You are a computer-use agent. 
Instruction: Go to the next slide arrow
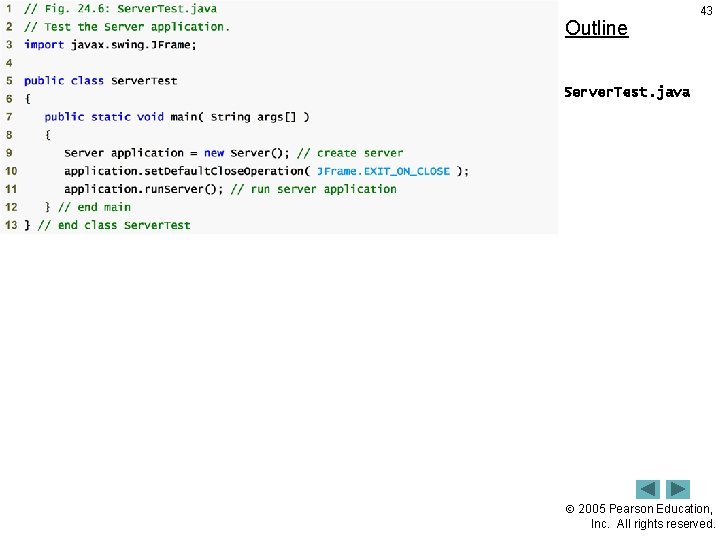pyautogui.click(x=678, y=489)
